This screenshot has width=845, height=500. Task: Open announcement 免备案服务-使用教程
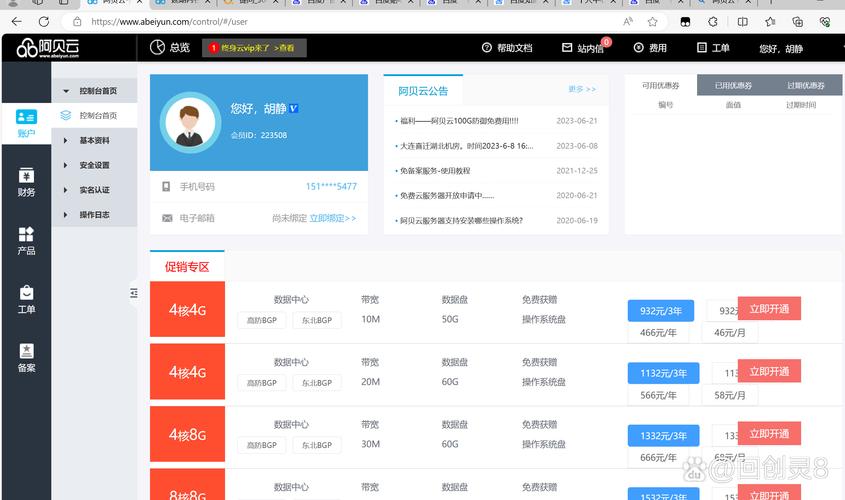pyautogui.click(x=435, y=171)
